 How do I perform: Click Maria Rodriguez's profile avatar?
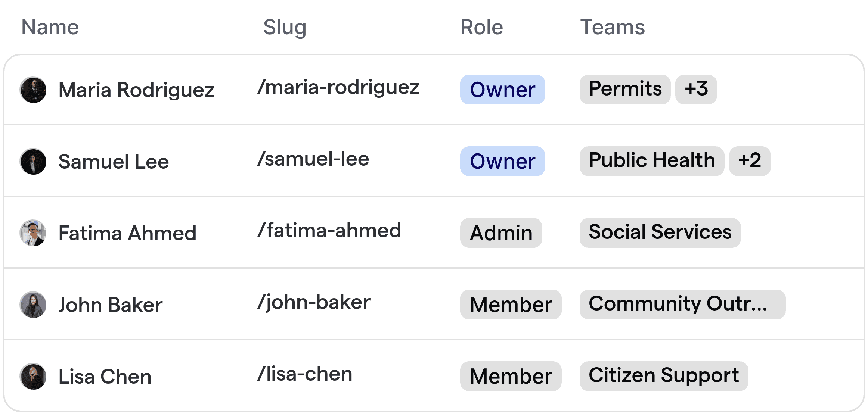pyautogui.click(x=33, y=90)
